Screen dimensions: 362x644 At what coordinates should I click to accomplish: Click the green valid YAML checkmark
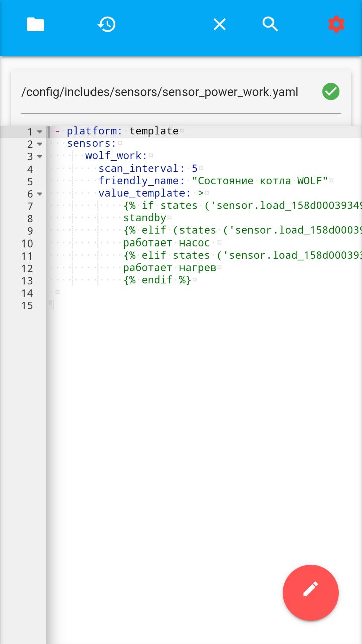coord(331,92)
